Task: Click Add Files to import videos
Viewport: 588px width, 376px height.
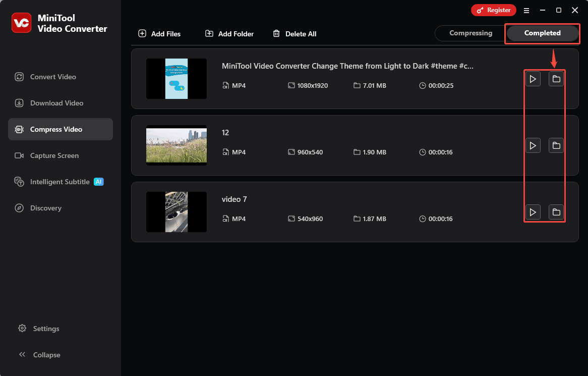Action: [x=159, y=34]
